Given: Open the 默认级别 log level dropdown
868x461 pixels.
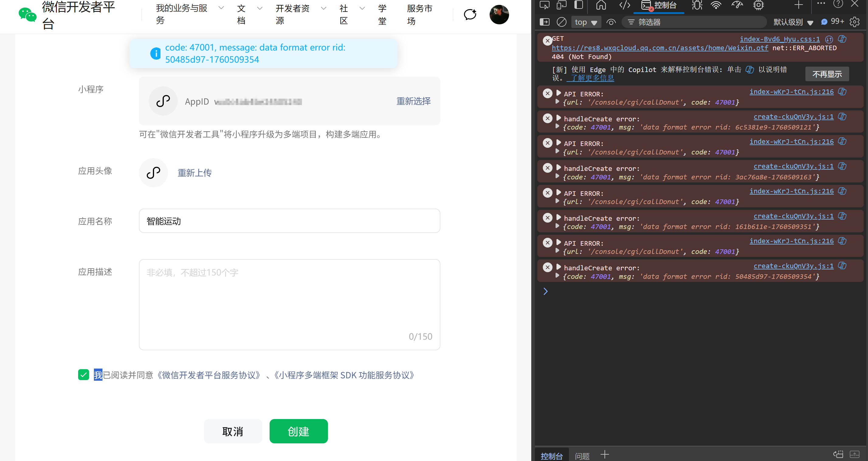Looking at the screenshot, I should pos(793,22).
